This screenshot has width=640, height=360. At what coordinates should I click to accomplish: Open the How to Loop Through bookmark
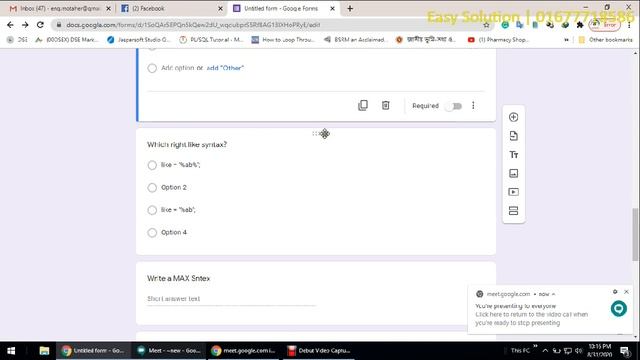pyautogui.click(x=283, y=40)
